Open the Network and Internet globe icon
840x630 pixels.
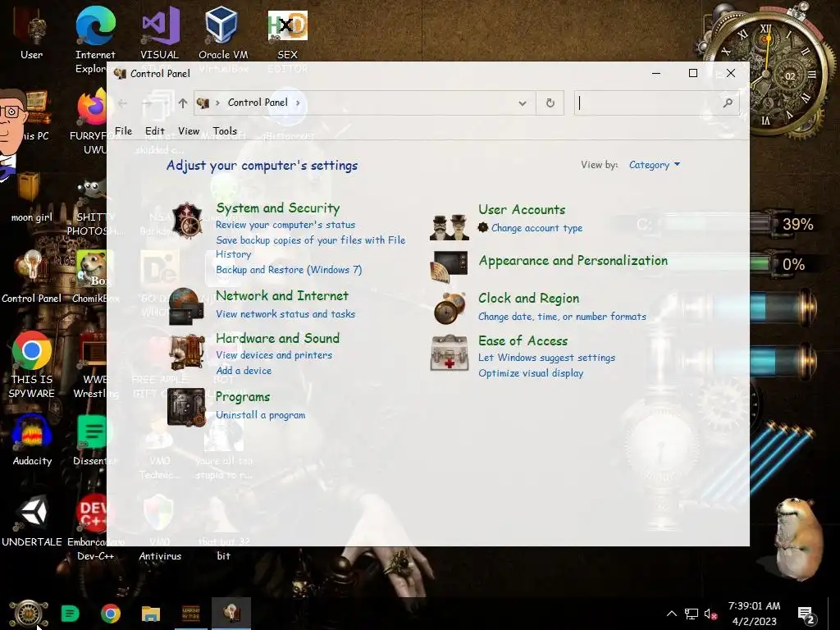(x=186, y=307)
